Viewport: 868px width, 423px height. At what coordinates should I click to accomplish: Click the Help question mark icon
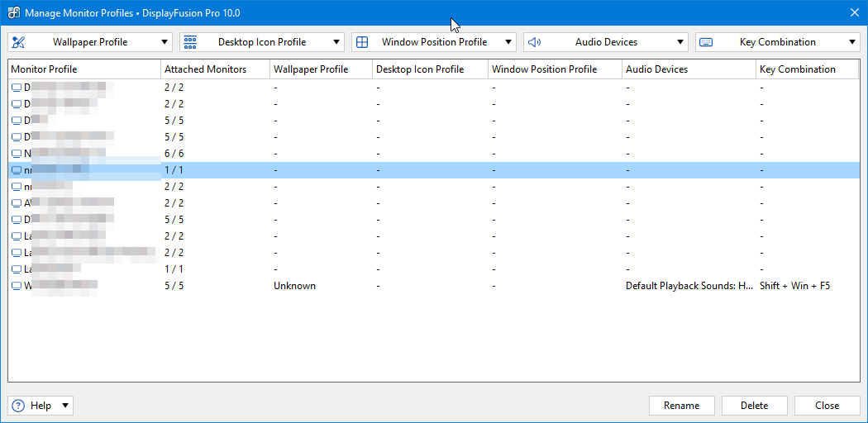click(18, 406)
